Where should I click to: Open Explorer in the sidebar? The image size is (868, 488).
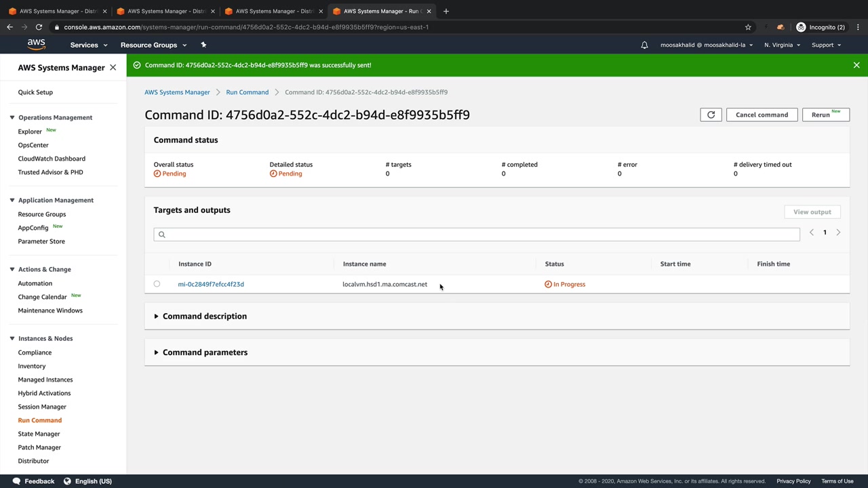point(30,131)
